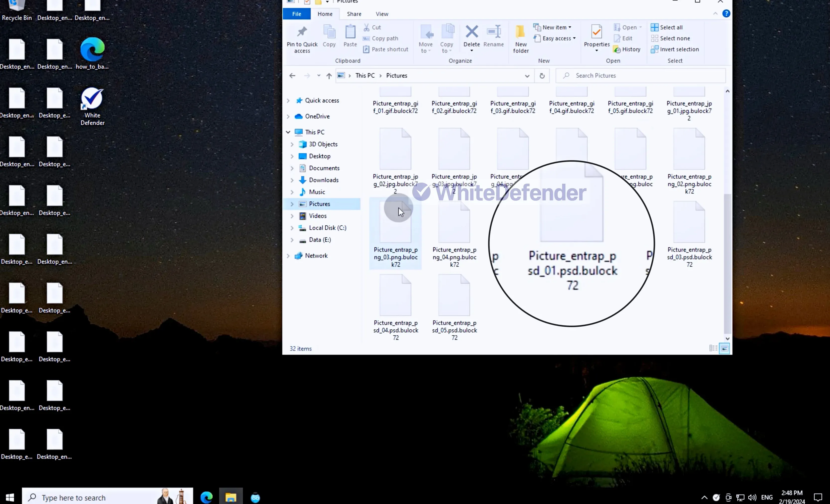
Task: Expand the Quick access tree node
Action: point(288,101)
